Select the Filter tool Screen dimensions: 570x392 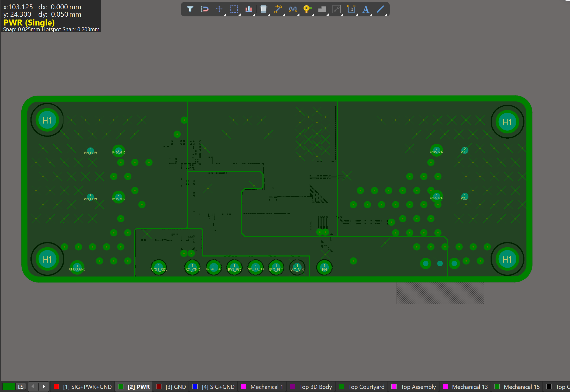[190, 9]
